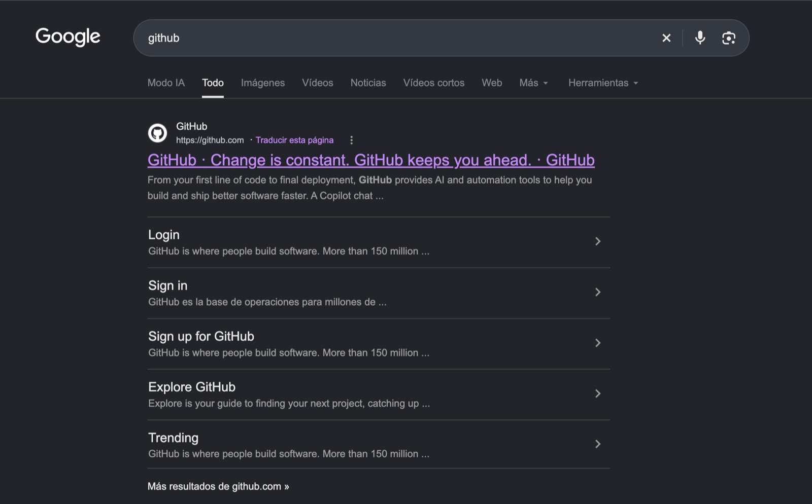This screenshot has width=812, height=504.
Task: Open the Explore GitHub sitelink title
Action: coord(192,387)
